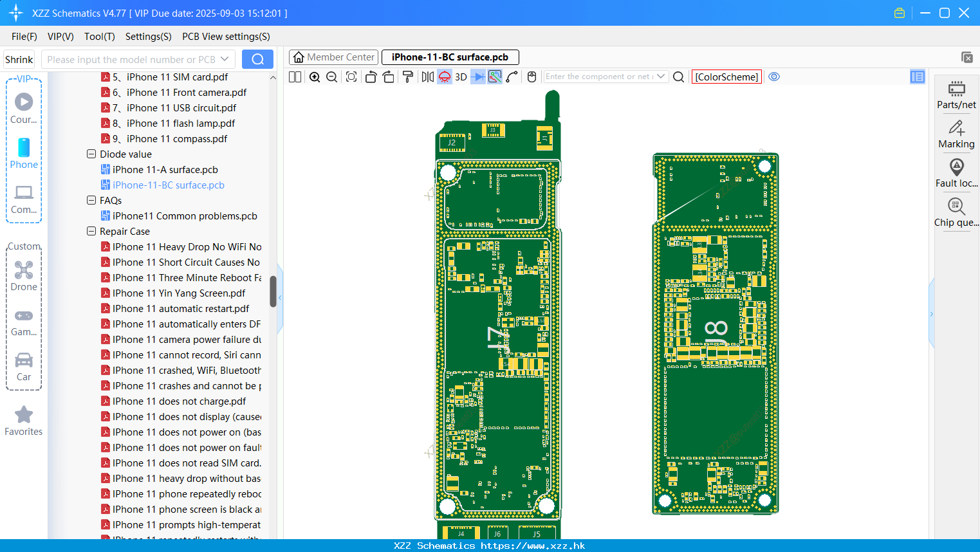Open iPhone 11-A surface.pcb
Image resolution: width=980 pixels, height=552 pixels.
click(x=165, y=170)
